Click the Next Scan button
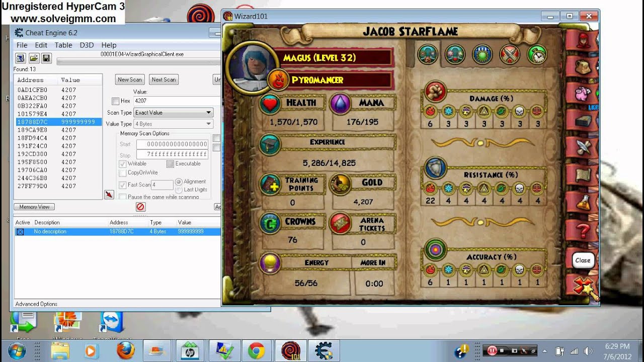The image size is (644, 362). pos(164,79)
